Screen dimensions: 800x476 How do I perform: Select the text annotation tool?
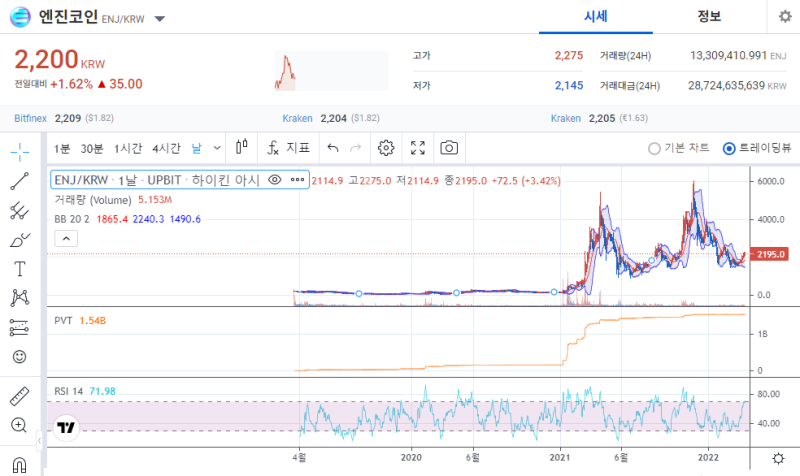coord(19,269)
